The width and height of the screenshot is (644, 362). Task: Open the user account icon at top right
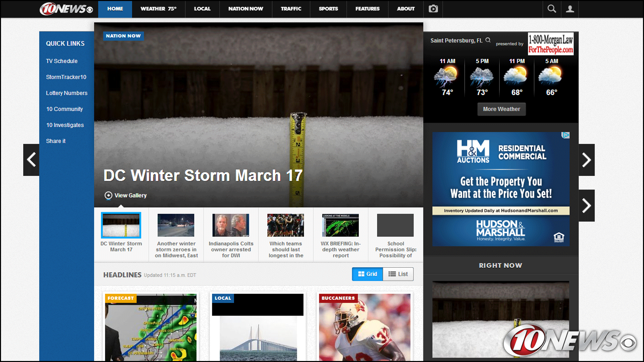[570, 9]
